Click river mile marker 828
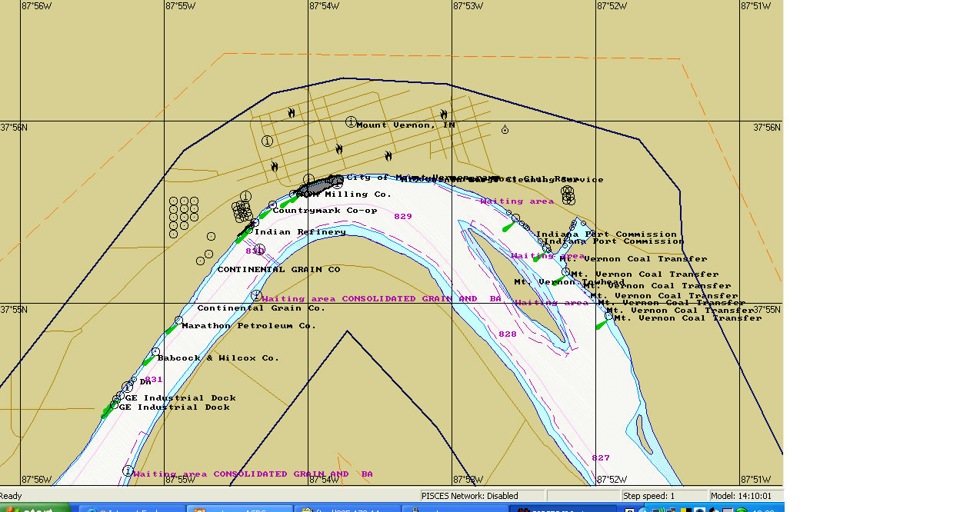980x512 pixels. [508, 334]
